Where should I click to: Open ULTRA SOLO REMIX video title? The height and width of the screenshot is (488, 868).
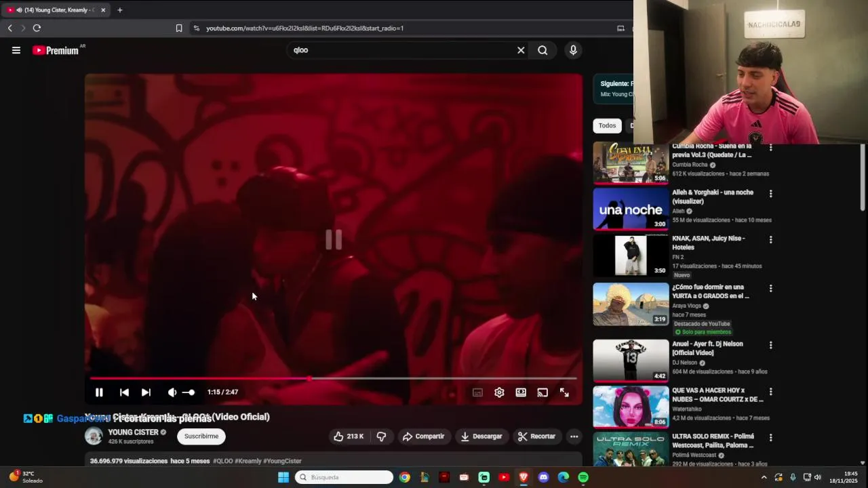pos(713,441)
